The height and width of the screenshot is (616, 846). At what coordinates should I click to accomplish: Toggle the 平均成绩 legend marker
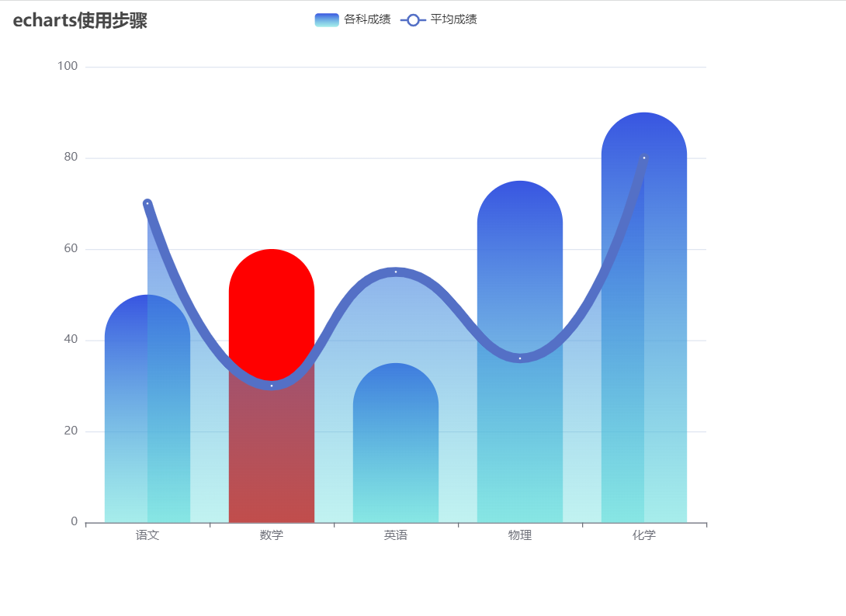point(412,19)
